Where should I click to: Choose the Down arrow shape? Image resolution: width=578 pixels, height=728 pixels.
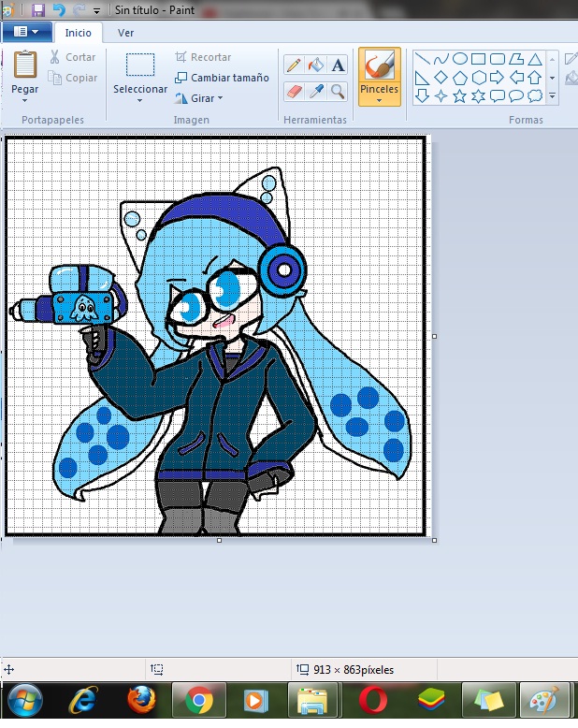[422, 95]
